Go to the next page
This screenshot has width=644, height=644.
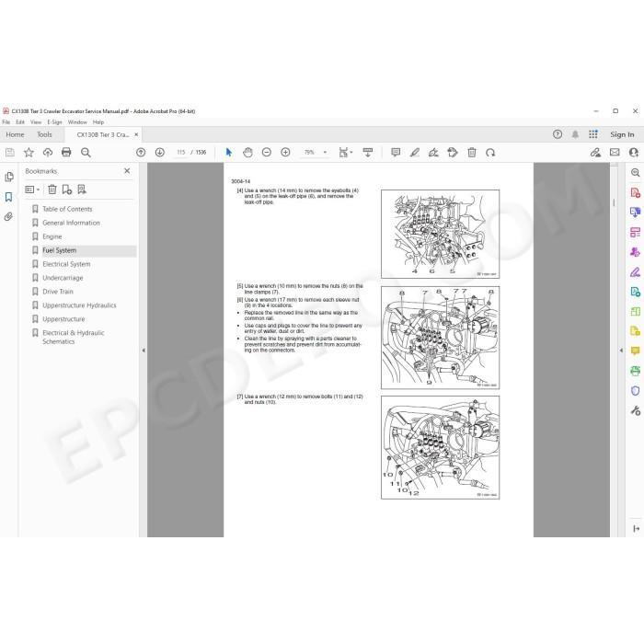point(160,153)
